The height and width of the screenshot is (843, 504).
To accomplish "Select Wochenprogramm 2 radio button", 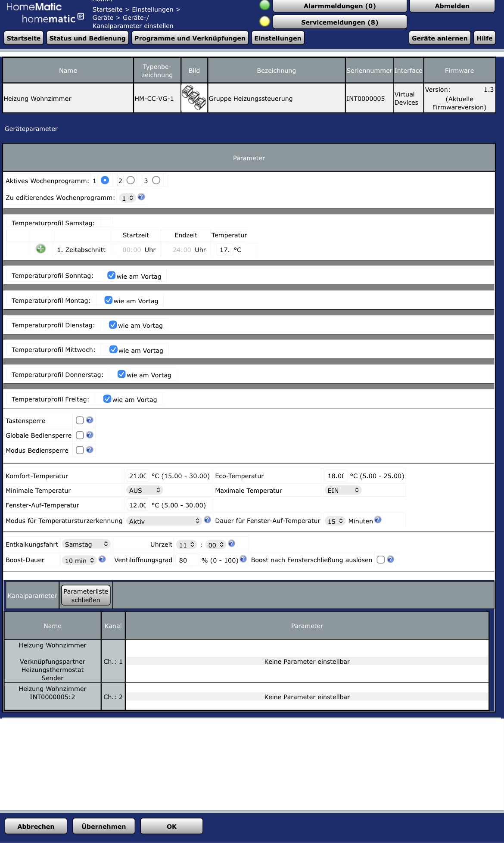I will pyautogui.click(x=131, y=180).
